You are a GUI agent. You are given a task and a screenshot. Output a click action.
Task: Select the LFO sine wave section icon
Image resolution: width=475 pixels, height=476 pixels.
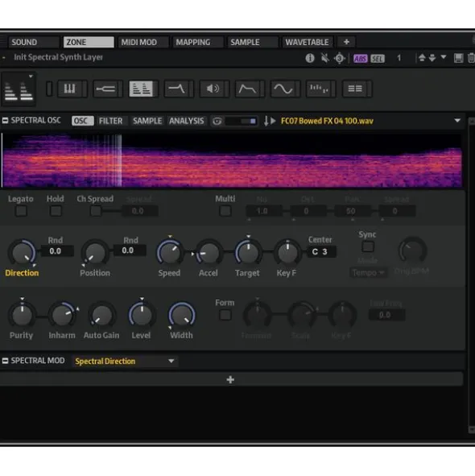click(x=283, y=89)
